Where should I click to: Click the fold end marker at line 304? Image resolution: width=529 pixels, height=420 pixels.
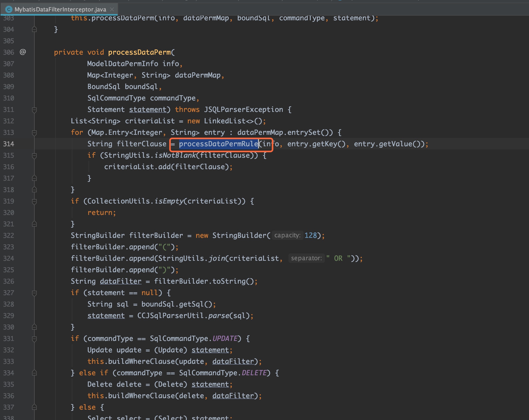[x=34, y=29]
